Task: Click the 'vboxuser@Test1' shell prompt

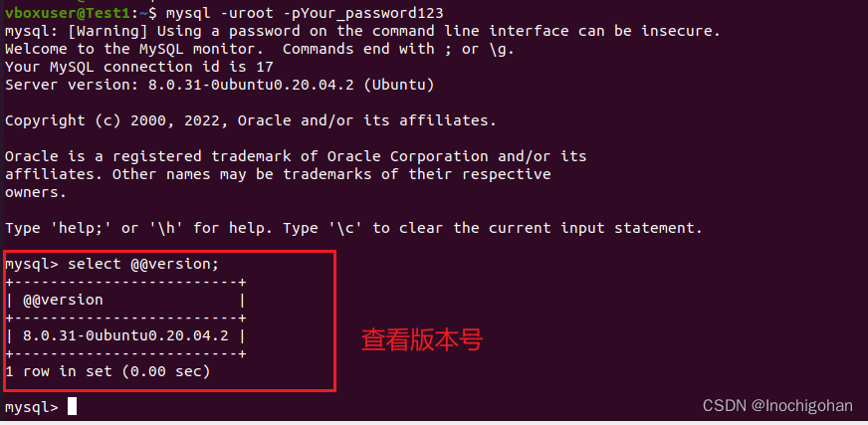Action: (66, 12)
